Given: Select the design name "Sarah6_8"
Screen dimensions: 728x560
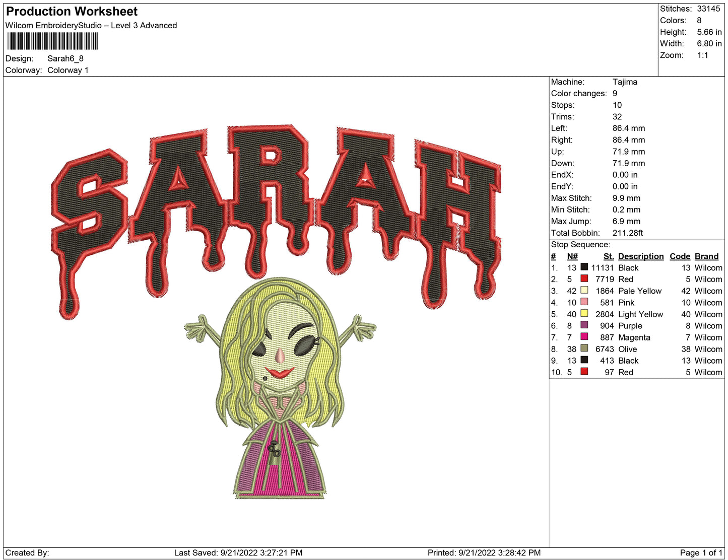Looking at the screenshot, I should coord(65,58).
